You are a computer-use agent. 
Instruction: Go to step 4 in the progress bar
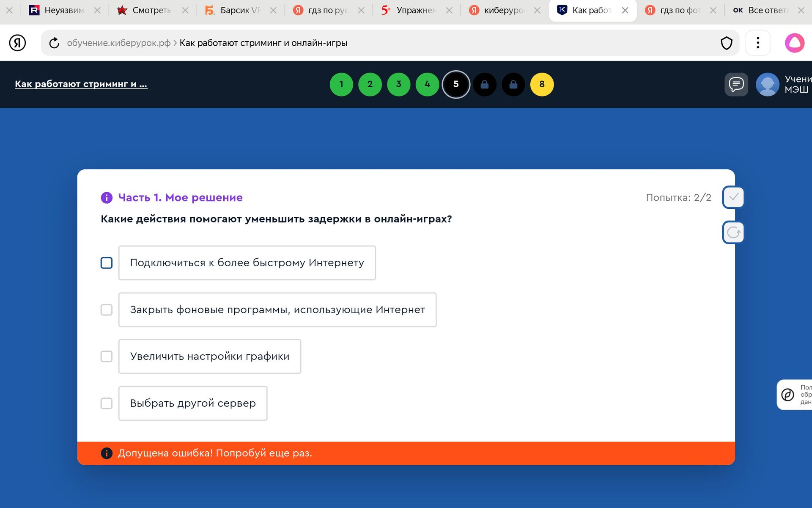click(428, 84)
